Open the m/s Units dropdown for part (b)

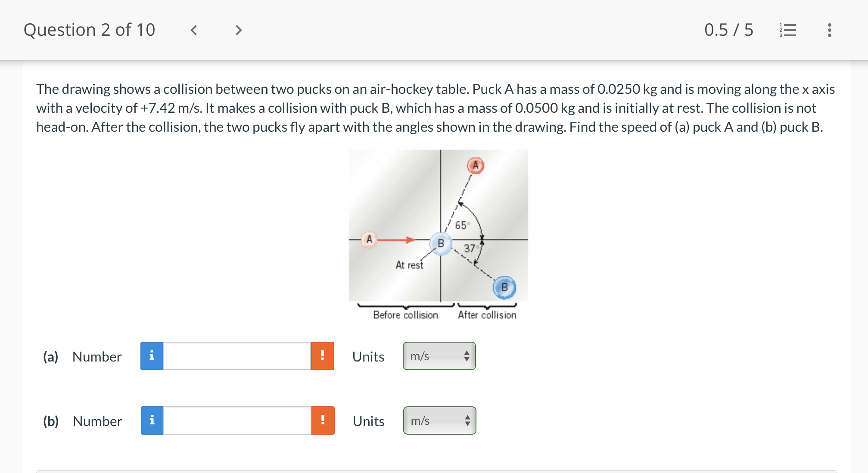(439, 420)
